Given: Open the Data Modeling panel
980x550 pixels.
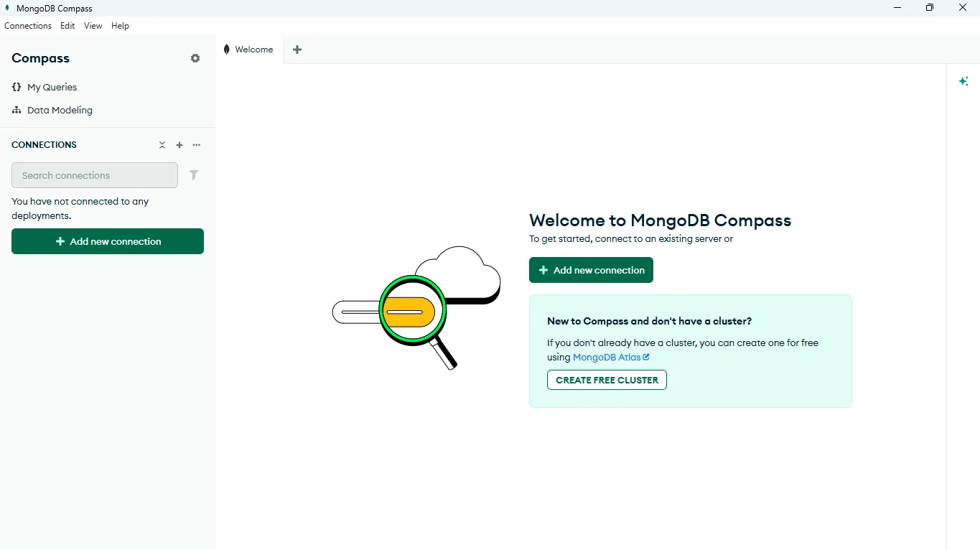Looking at the screenshot, I should pos(60,110).
